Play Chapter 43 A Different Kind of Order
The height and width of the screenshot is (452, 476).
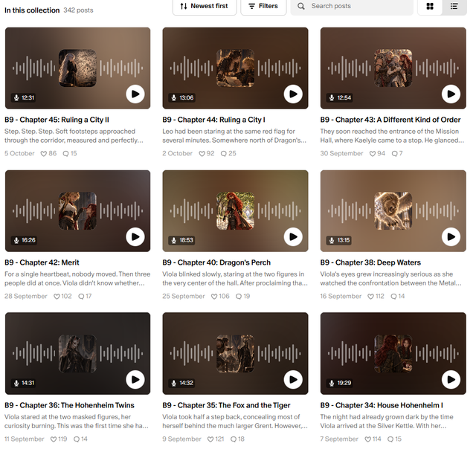tap(451, 94)
